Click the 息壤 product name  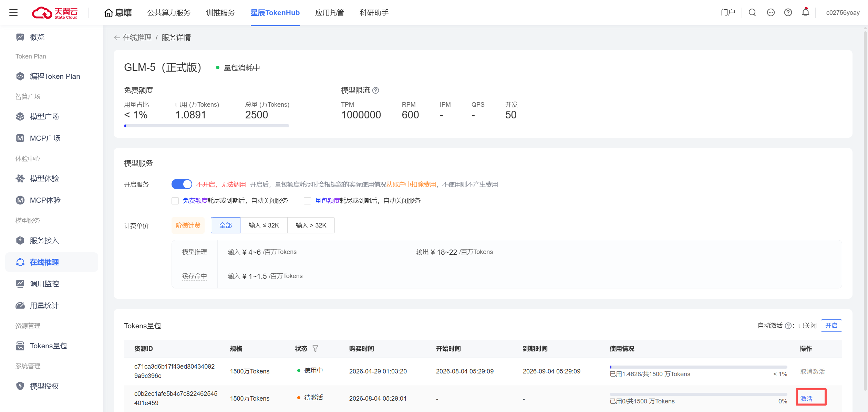124,13
